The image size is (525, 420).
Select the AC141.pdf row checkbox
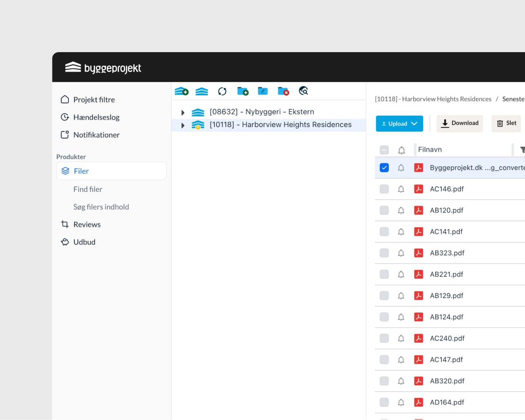(384, 232)
